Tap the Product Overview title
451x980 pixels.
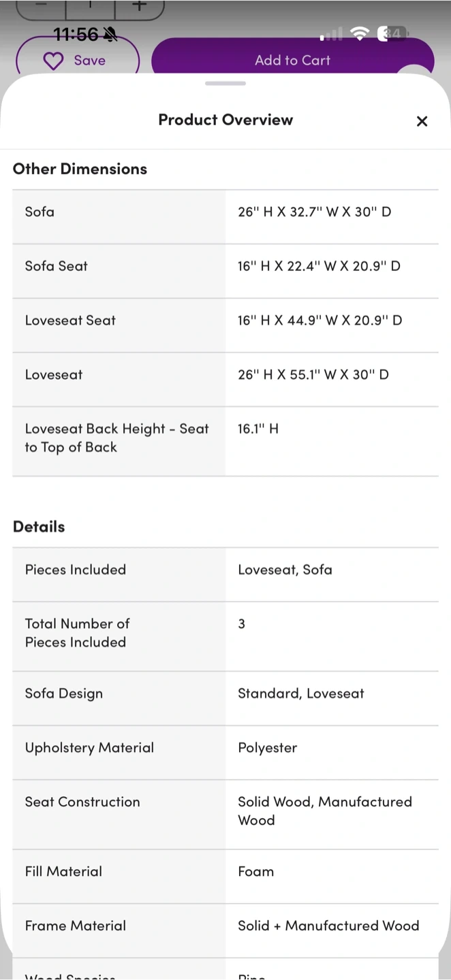pos(226,120)
